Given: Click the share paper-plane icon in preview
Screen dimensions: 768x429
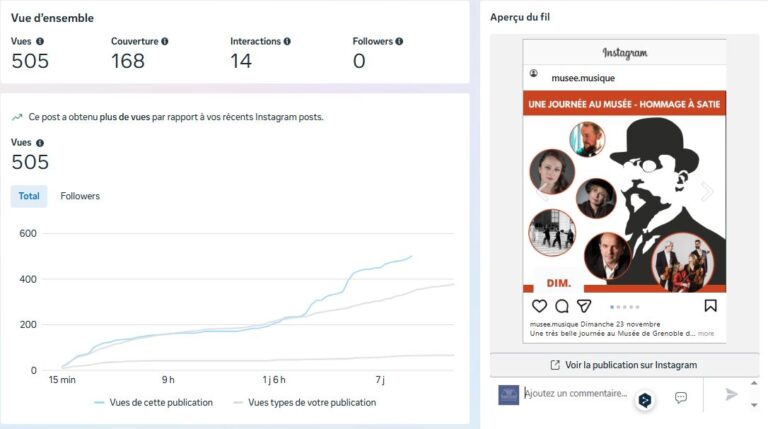Looking at the screenshot, I should (x=584, y=306).
